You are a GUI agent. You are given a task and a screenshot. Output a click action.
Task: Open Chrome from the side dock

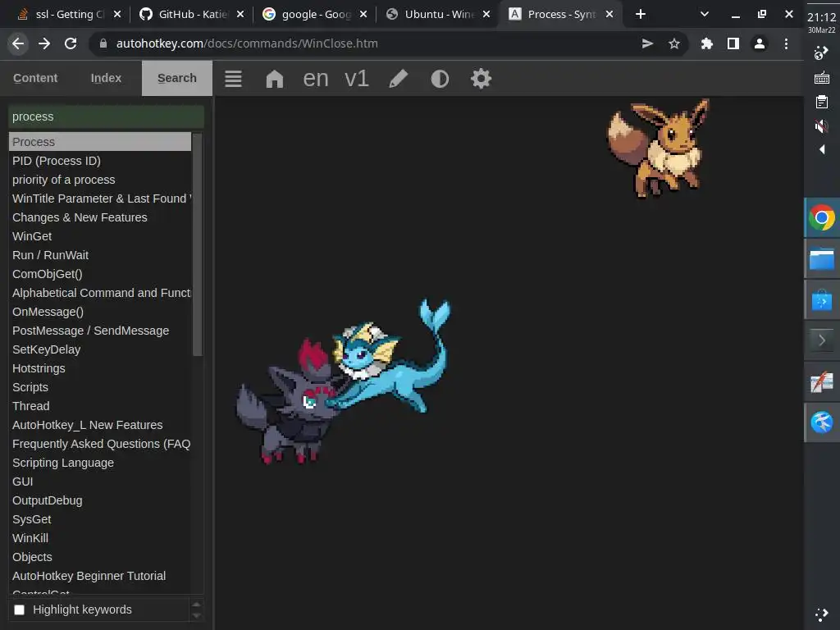click(822, 217)
